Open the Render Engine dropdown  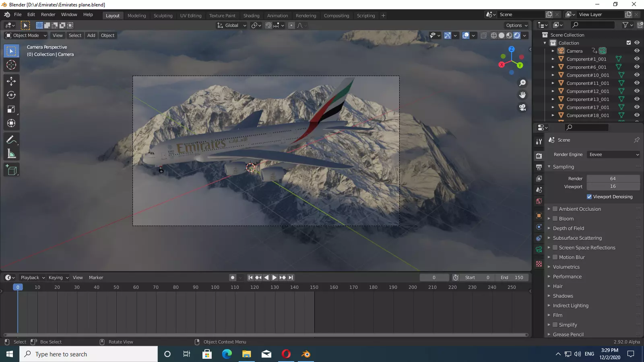[x=613, y=155]
